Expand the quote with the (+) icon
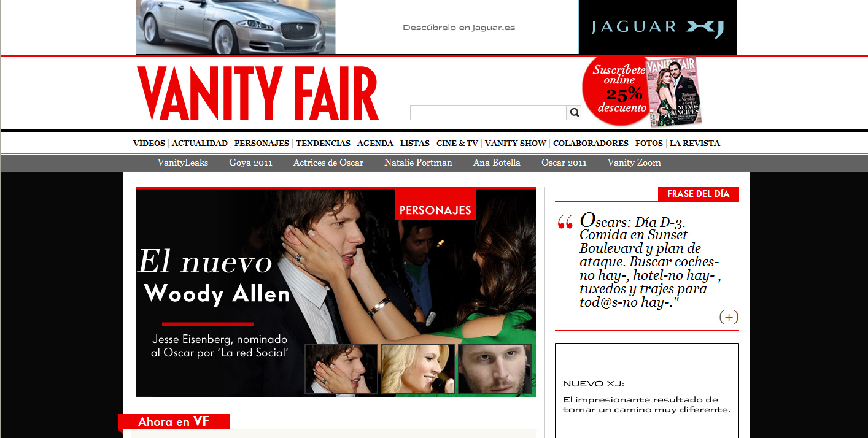 [729, 317]
